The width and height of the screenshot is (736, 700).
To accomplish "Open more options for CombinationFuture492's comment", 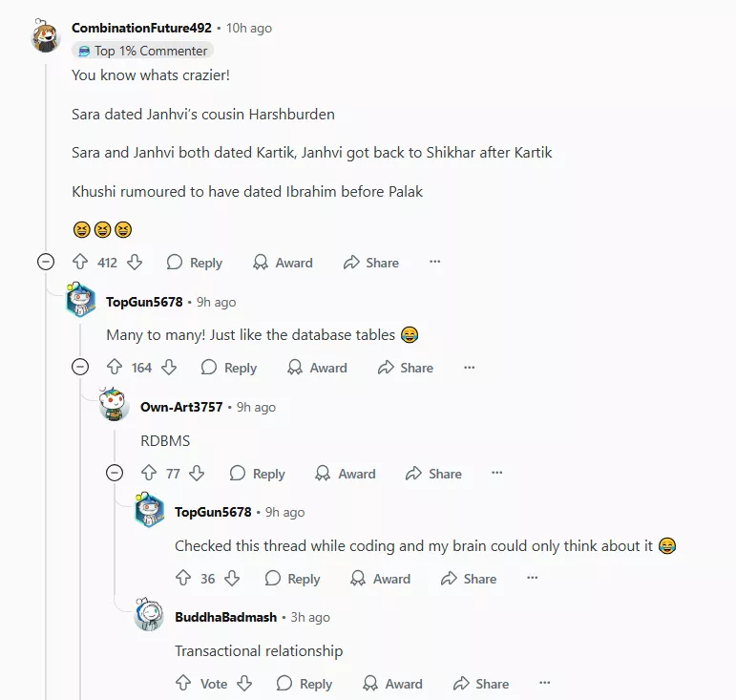I will pos(435,263).
